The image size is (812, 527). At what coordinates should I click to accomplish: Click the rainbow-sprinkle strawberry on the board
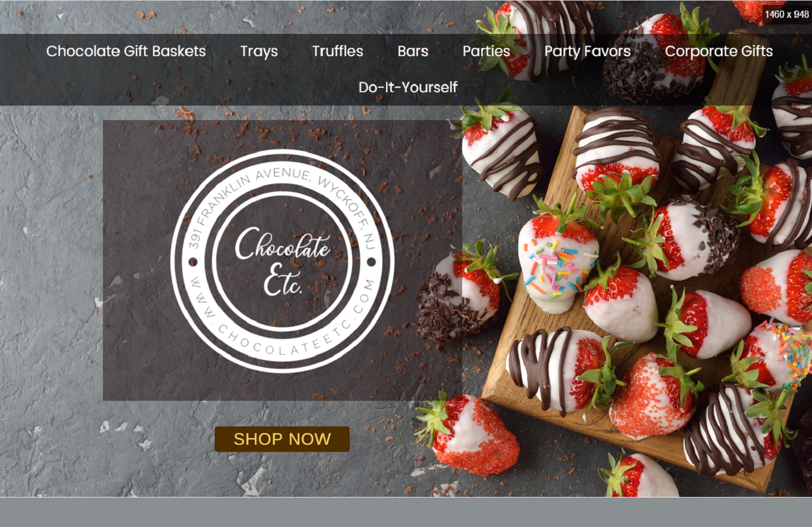558,266
